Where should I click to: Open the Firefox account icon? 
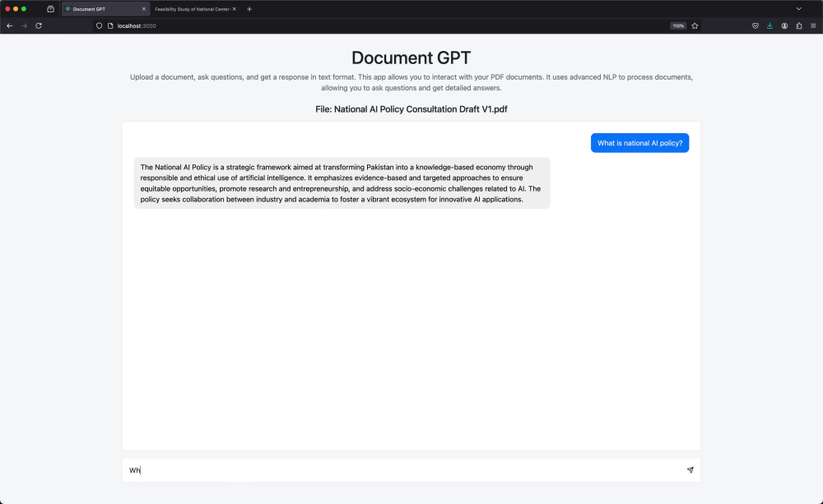(x=784, y=25)
